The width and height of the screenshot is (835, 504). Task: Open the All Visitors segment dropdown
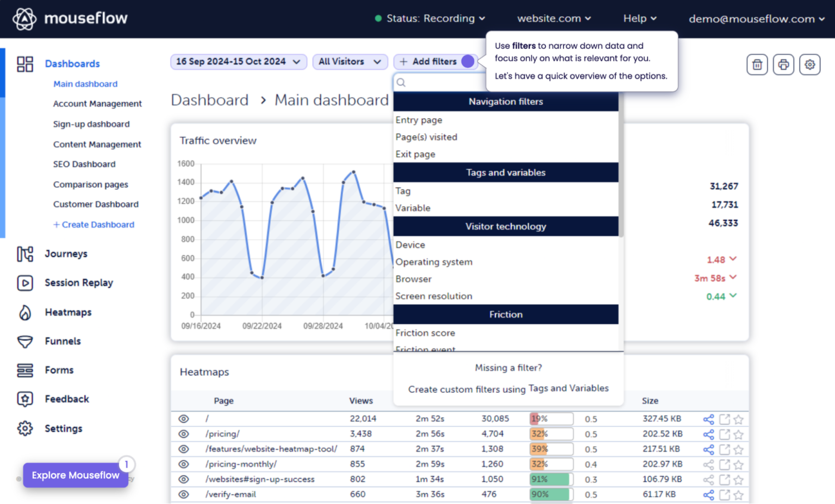[350, 62]
